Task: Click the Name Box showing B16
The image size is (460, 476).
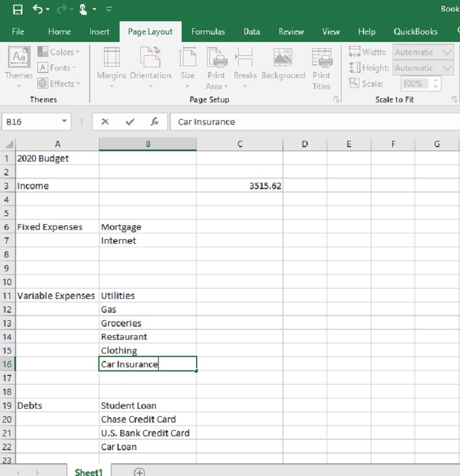Action: (x=30, y=122)
